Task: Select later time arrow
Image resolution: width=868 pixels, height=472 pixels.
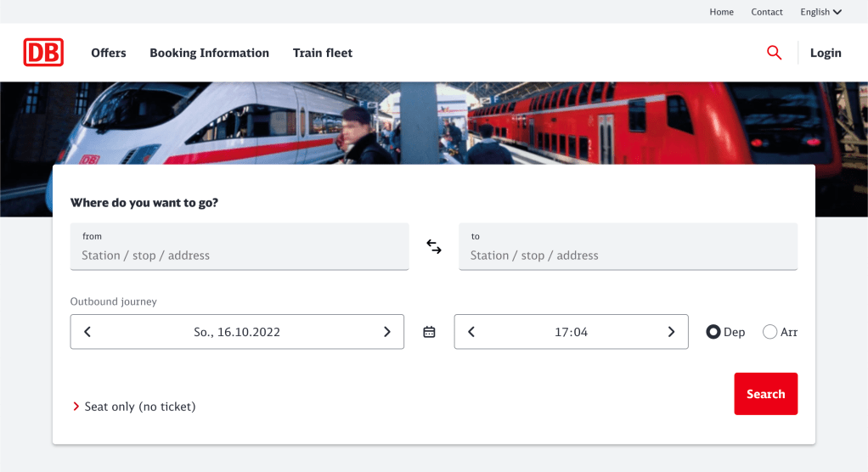Action: [671, 332]
